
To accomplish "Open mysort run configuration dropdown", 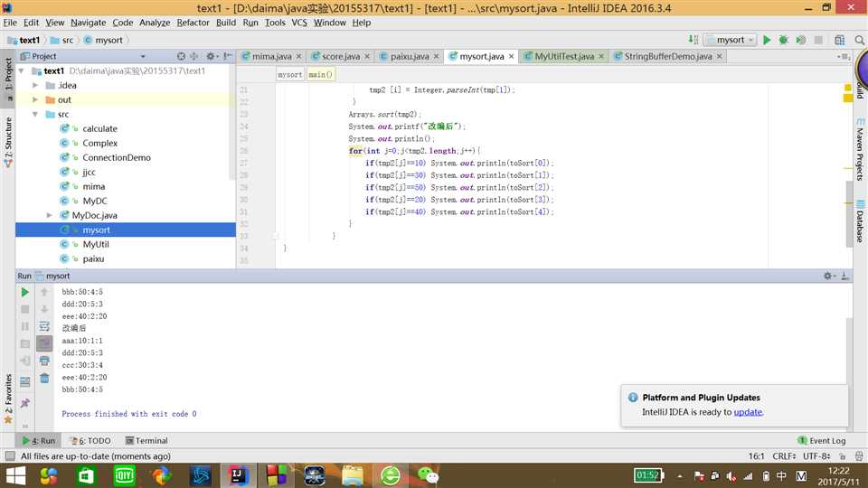I will point(731,40).
